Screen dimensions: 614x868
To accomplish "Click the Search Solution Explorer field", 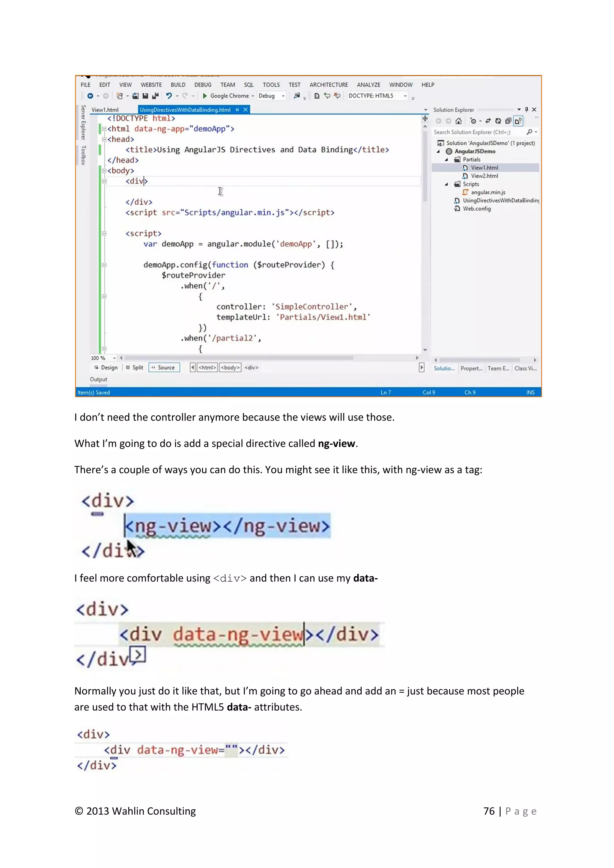I will click(477, 132).
